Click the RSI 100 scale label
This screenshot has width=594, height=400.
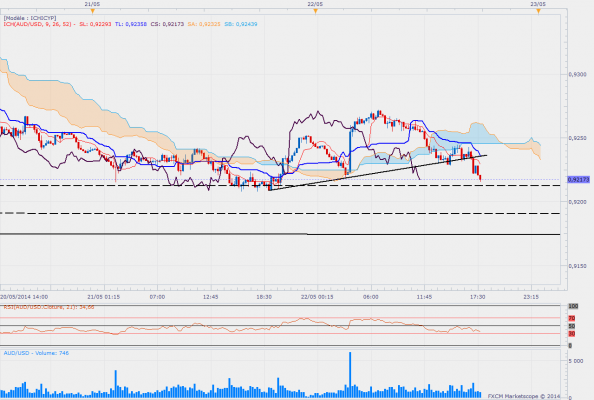coord(573,306)
